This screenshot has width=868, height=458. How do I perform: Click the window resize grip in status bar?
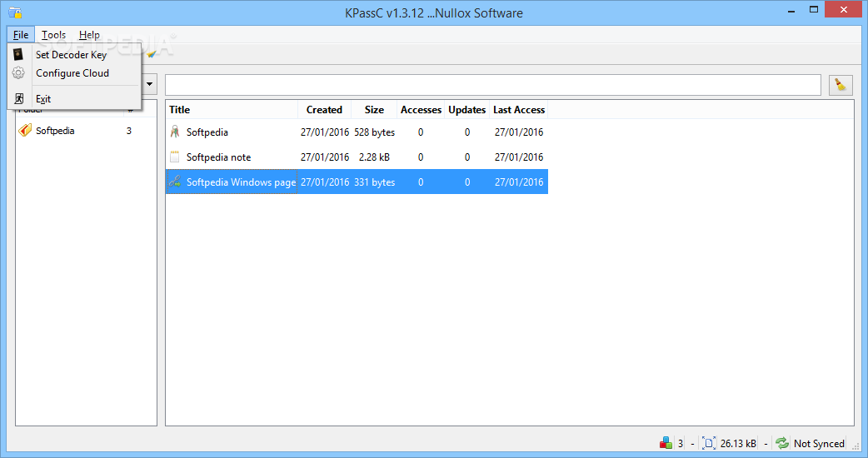point(856,447)
